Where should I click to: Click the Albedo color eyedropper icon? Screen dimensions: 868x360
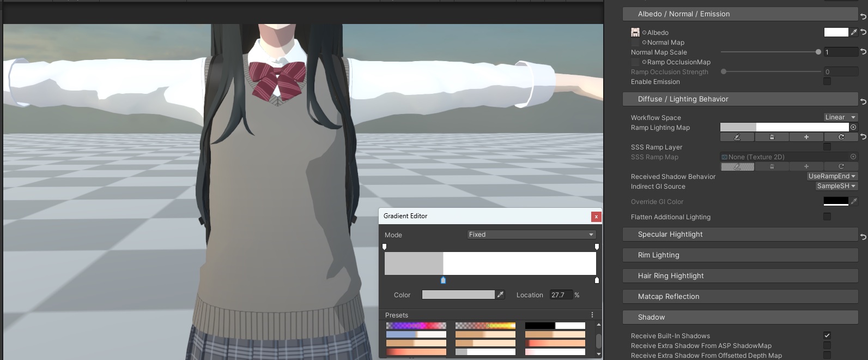(x=854, y=33)
